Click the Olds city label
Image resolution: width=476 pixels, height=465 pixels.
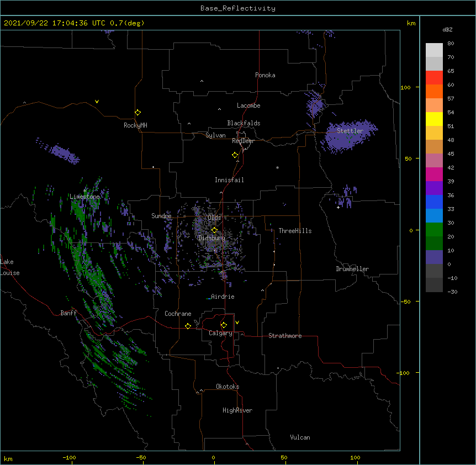tap(214, 218)
